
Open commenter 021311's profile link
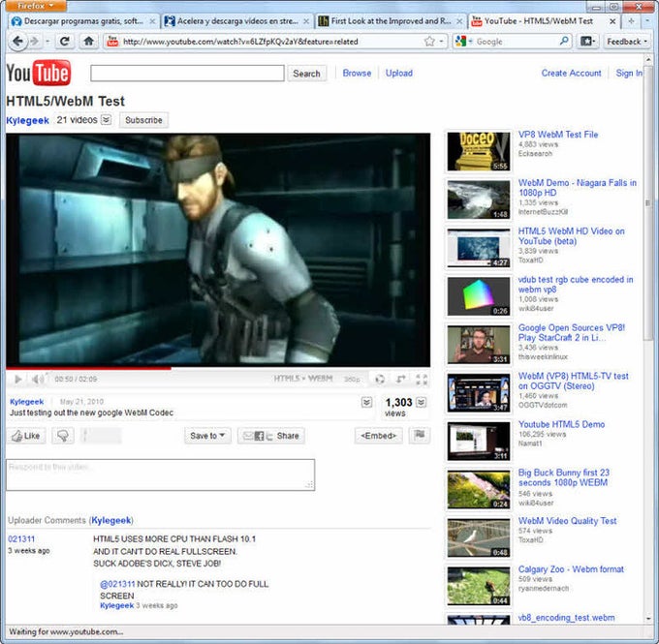point(21,539)
